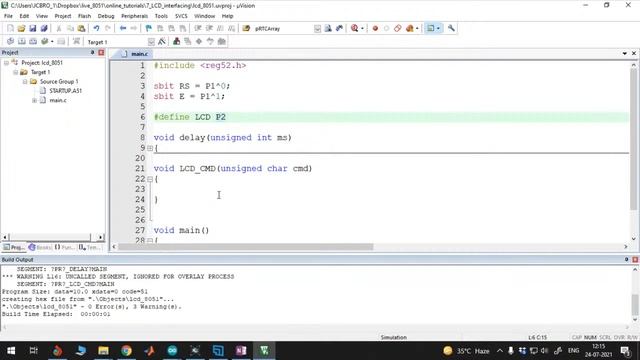Click the Open file folder icon
The height and width of the screenshot is (360, 640).
(x=21, y=28)
